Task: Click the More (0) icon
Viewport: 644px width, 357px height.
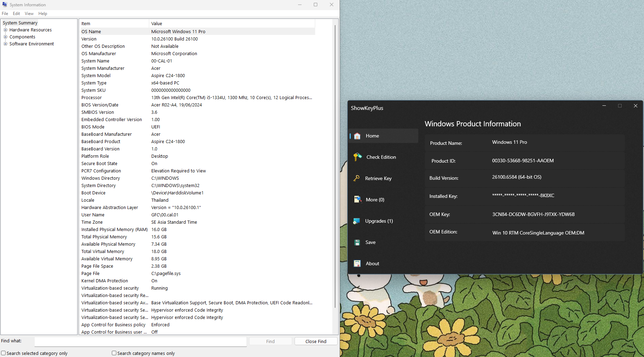Action: [x=357, y=200]
